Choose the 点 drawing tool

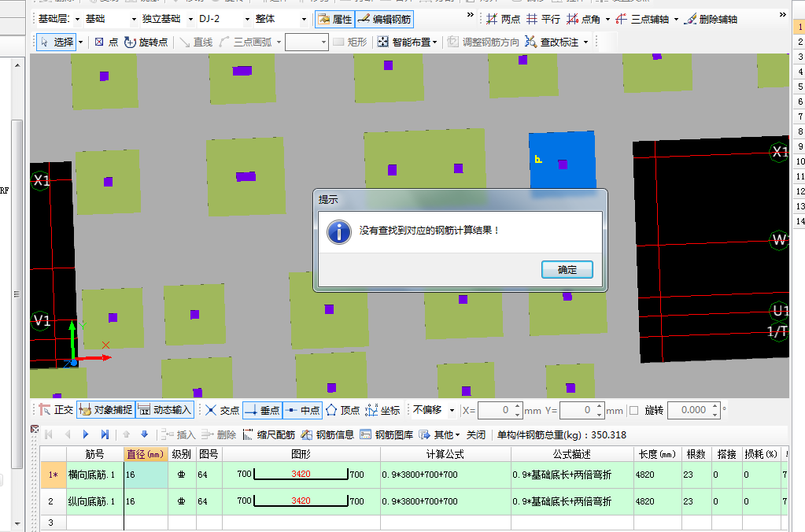point(106,42)
